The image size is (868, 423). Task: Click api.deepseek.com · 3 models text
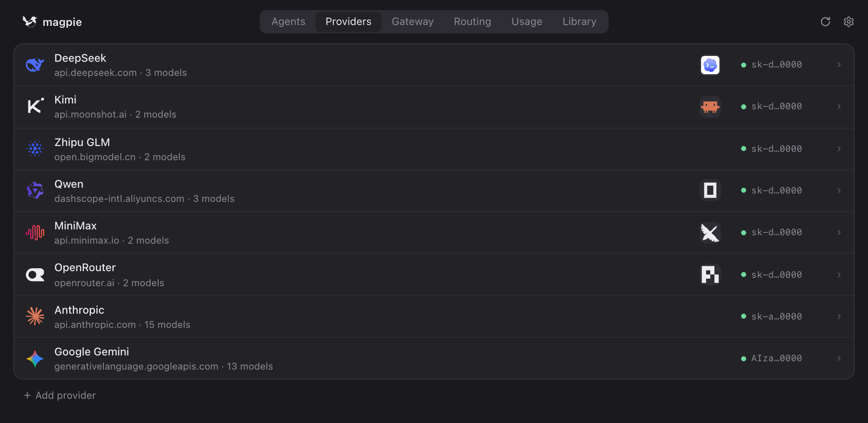[x=121, y=73]
